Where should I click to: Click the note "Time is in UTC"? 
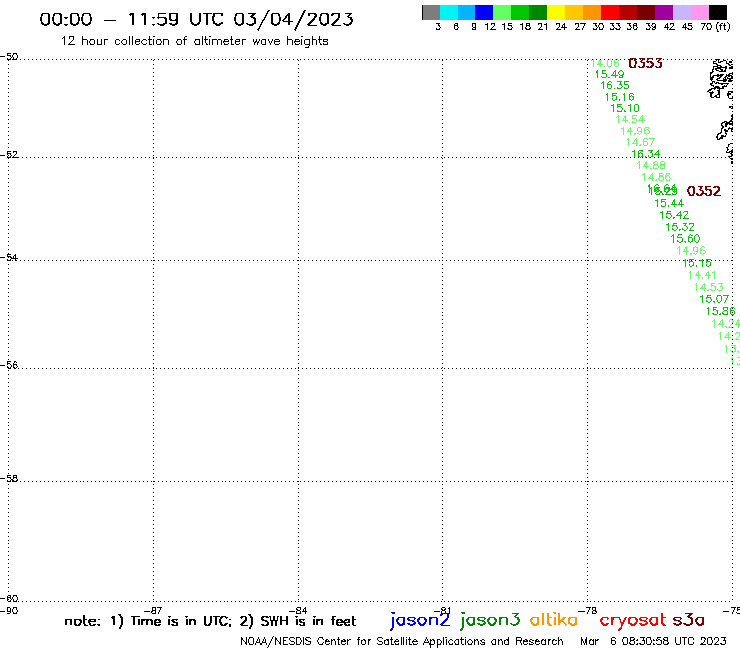(181, 621)
